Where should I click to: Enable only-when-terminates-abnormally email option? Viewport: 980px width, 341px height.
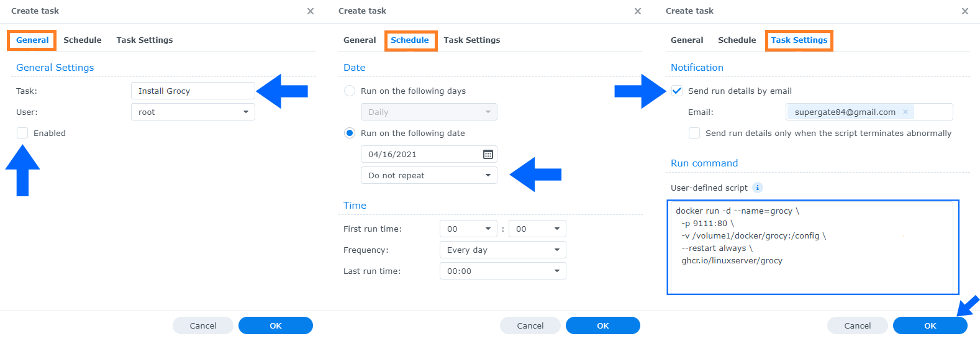pos(694,133)
